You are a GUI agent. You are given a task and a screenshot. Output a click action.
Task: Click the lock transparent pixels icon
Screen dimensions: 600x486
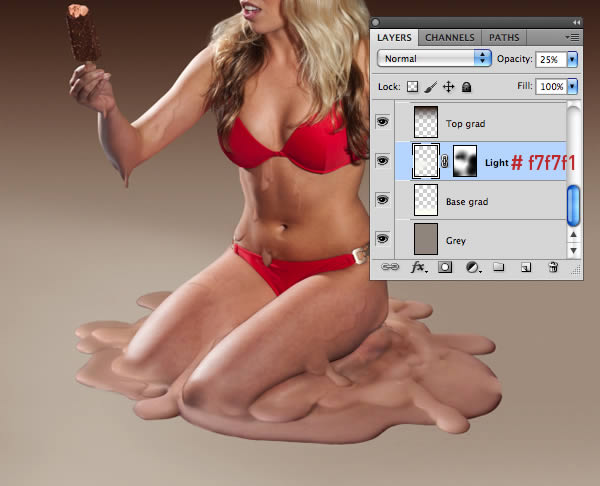pyautogui.click(x=412, y=87)
